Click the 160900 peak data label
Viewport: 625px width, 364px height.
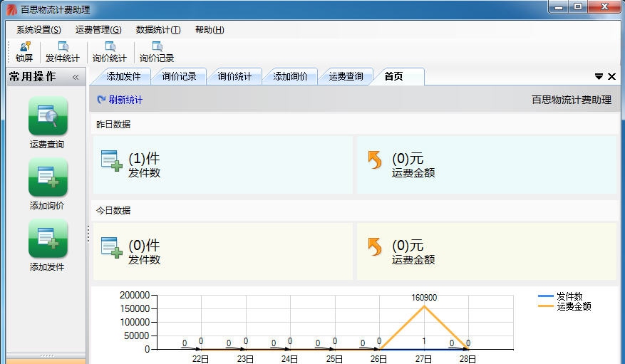[424, 298]
